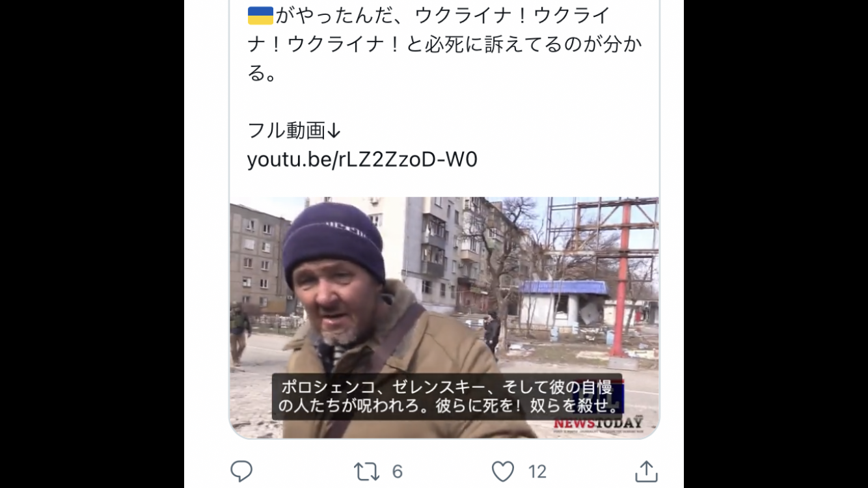
Task: Click the down arrow after フル動画
Action: point(333,131)
